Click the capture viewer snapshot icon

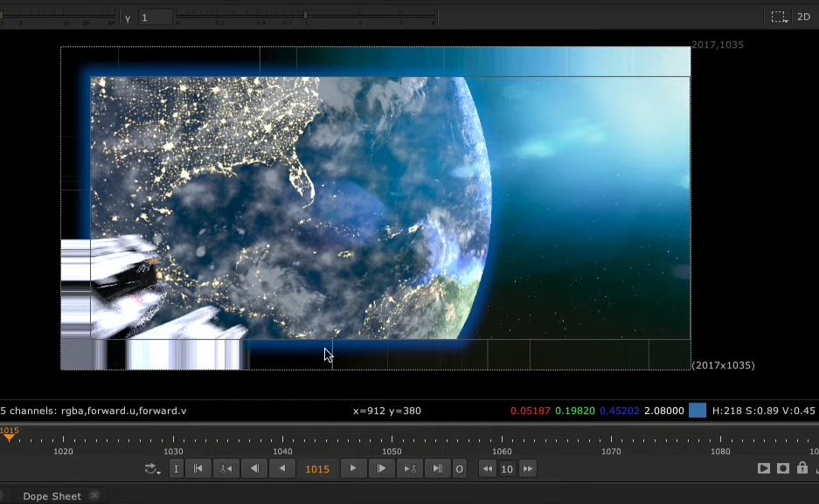783,468
